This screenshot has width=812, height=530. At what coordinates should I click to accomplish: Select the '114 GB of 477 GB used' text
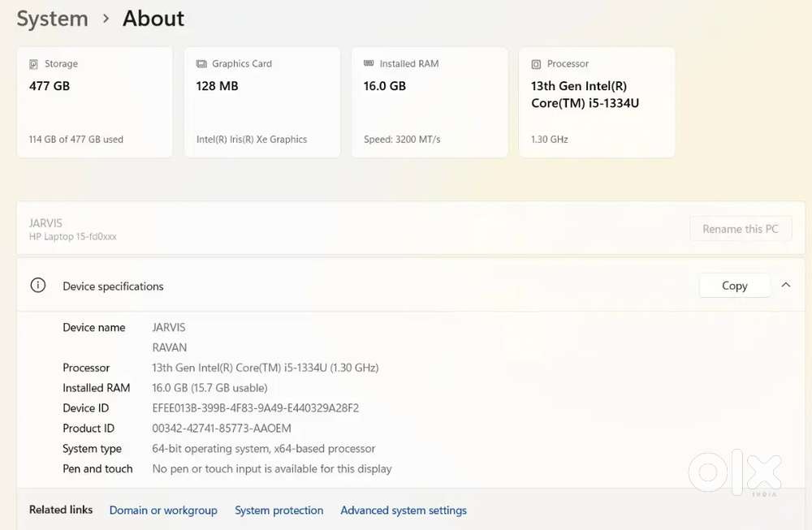coord(76,140)
